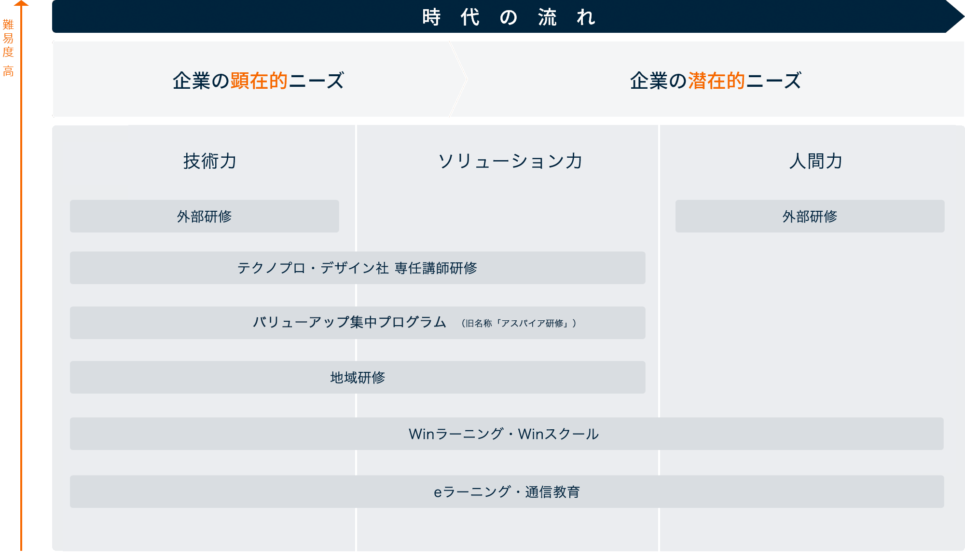Image resolution: width=965 pixels, height=560 pixels.
Task: Click the 人間力 column title
Action: 815,161
